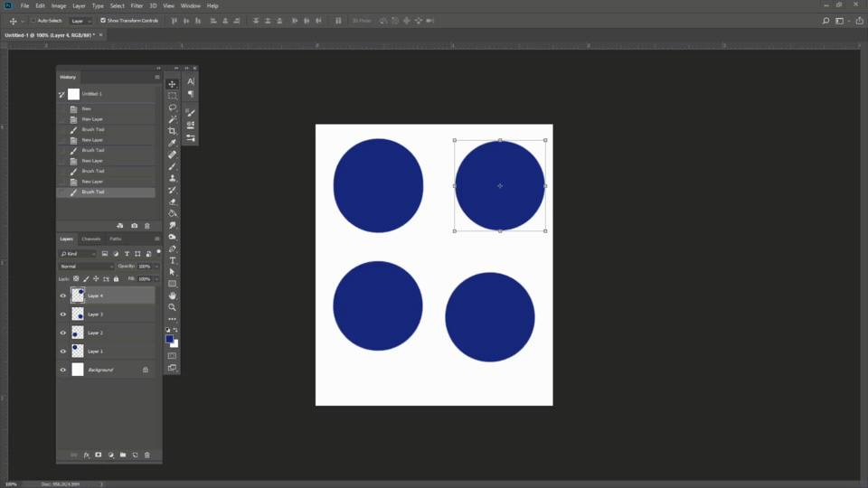Select the Eyedropper tool
The image size is (868, 488).
point(172,143)
